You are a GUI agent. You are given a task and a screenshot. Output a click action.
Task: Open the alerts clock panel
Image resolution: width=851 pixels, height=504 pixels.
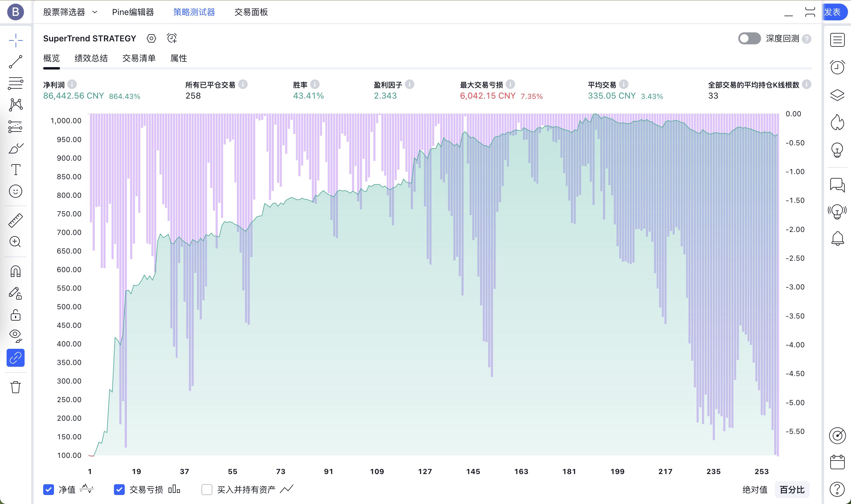click(x=837, y=67)
